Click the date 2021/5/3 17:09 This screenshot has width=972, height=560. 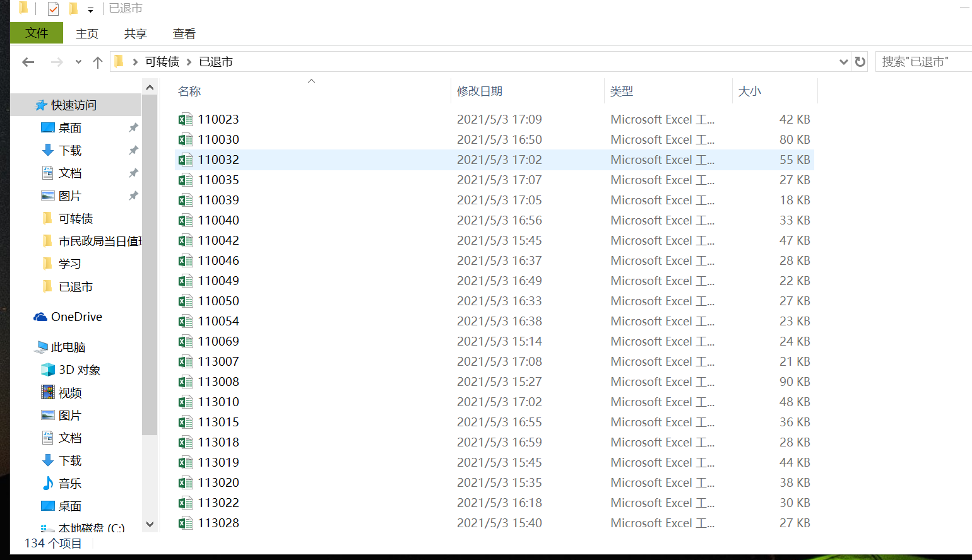[499, 119]
